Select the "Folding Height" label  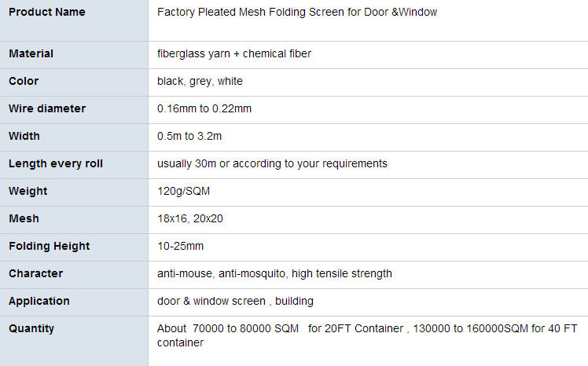click(x=50, y=246)
